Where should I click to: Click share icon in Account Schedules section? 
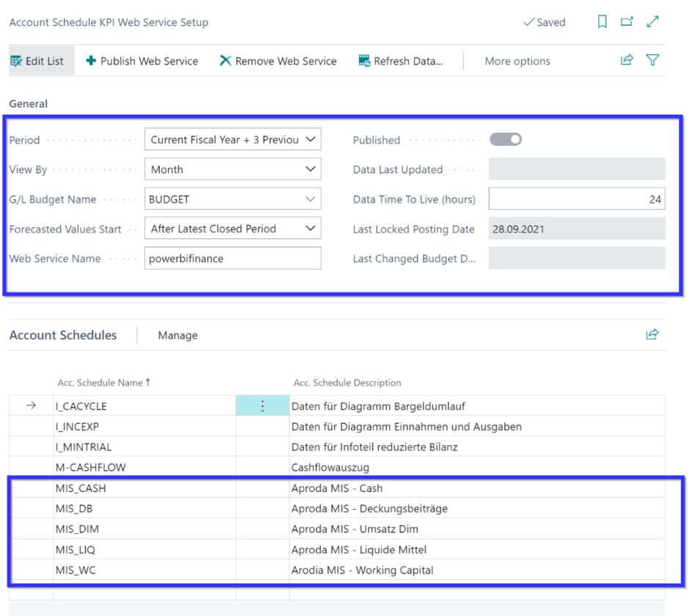tap(652, 335)
